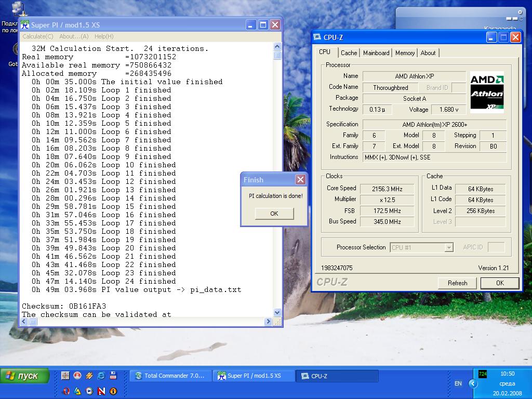Click the Name field AMD Athlon XP
532x399 pixels.
414,76
